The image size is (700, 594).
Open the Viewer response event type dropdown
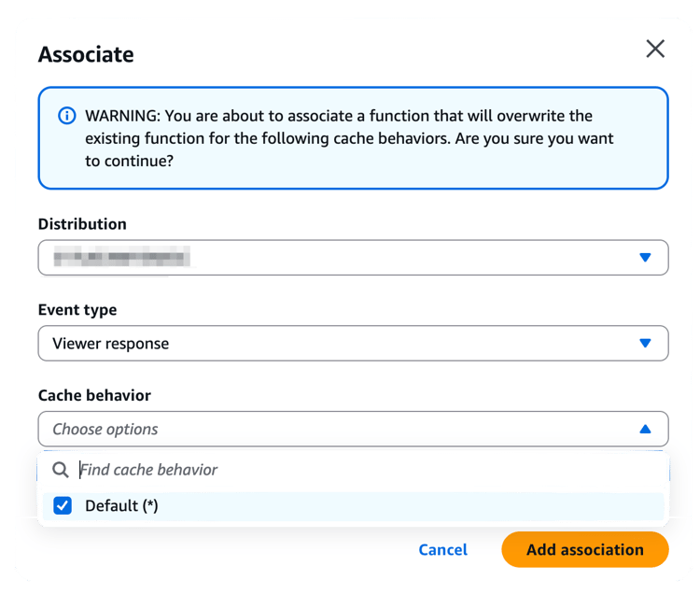353,343
